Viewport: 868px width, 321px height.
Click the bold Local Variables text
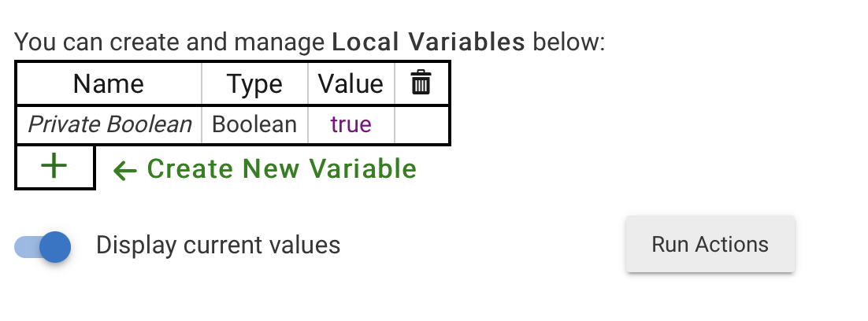point(428,42)
